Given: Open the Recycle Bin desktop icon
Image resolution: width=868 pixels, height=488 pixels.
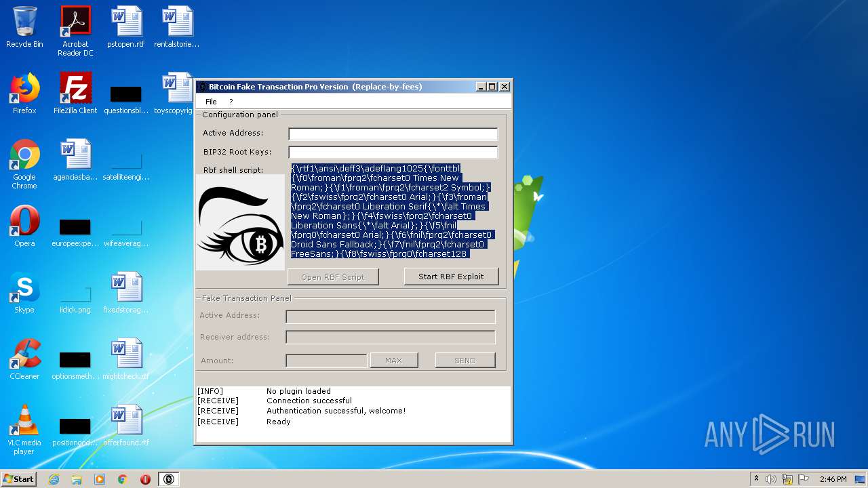Looking at the screenshot, I should pyautogui.click(x=24, y=27).
